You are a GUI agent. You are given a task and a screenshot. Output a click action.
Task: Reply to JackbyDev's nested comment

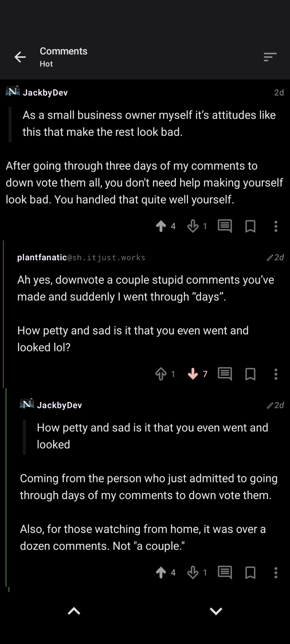tap(225, 572)
